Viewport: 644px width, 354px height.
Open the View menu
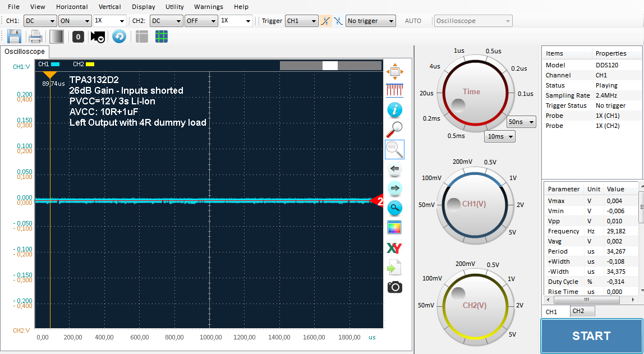(x=38, y=7)
